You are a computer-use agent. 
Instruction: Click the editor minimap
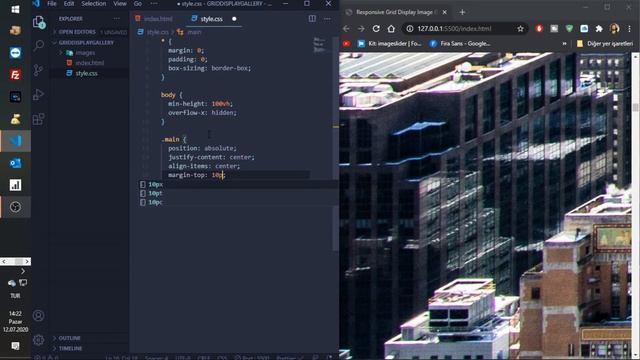point(320,45)
